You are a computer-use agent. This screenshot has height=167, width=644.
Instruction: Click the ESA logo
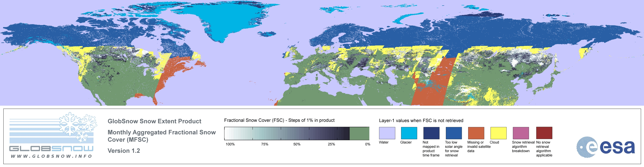click(606, 147)
